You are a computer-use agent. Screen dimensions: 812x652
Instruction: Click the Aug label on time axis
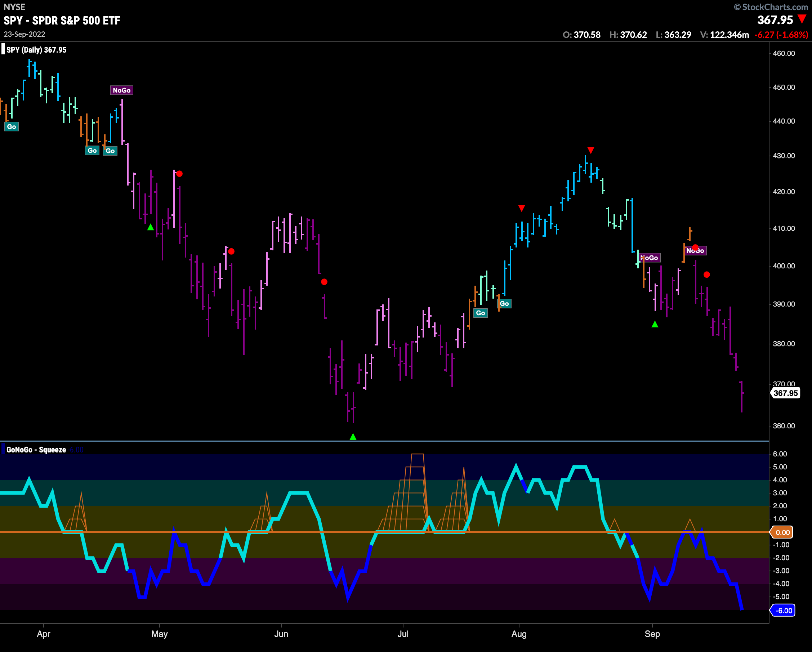click(519, 634)
